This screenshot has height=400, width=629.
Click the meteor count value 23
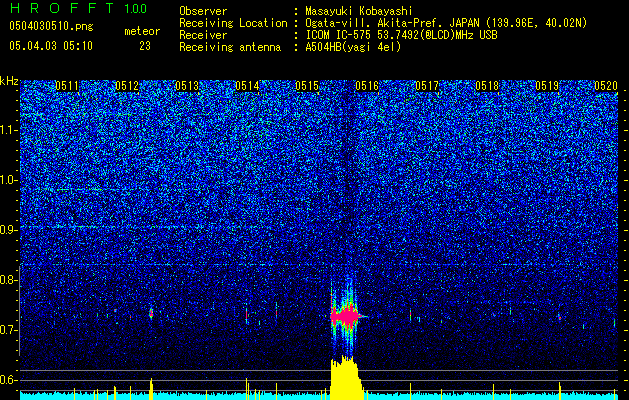click(x=145, y=46)
